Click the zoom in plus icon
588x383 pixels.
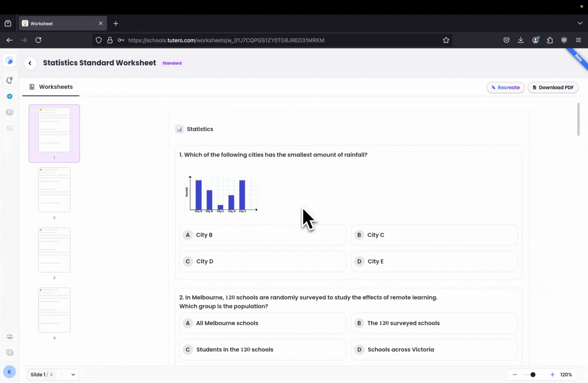point(552,374)
